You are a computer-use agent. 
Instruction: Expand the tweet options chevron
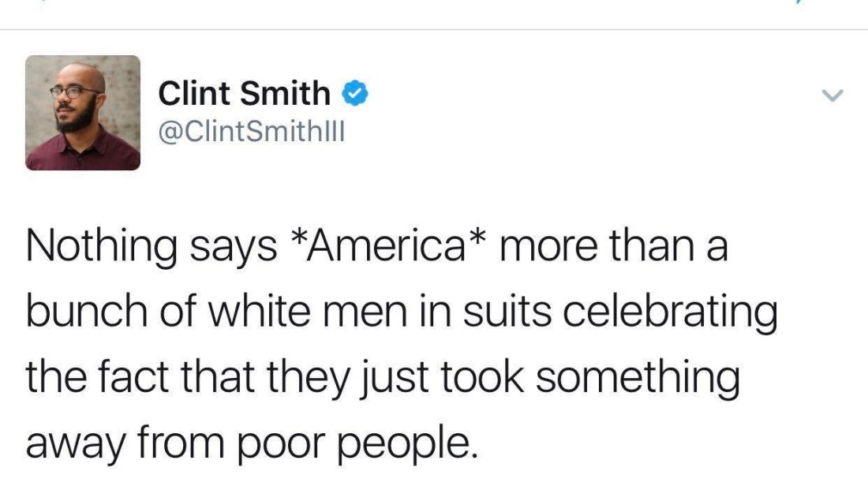coord(832,96)
